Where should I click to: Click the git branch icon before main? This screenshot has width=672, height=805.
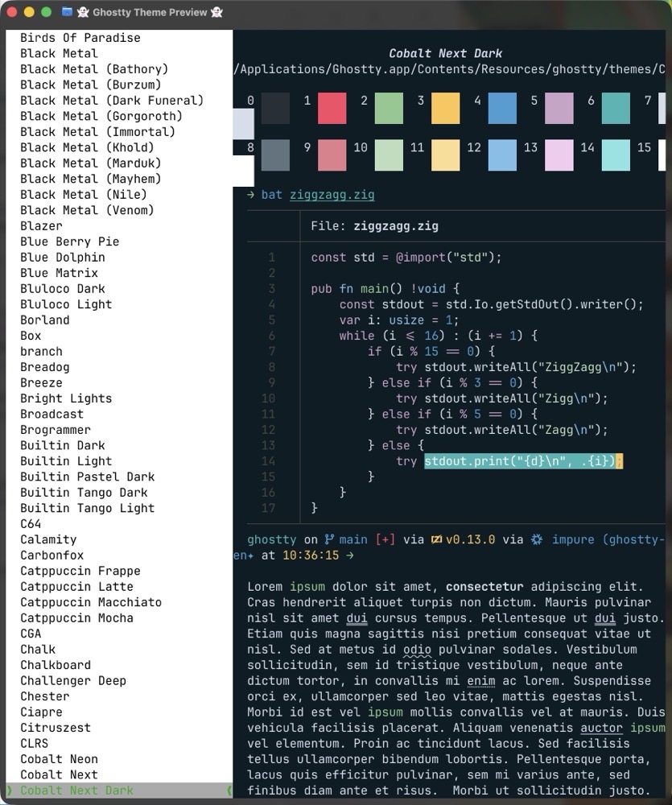coord(328,539)
